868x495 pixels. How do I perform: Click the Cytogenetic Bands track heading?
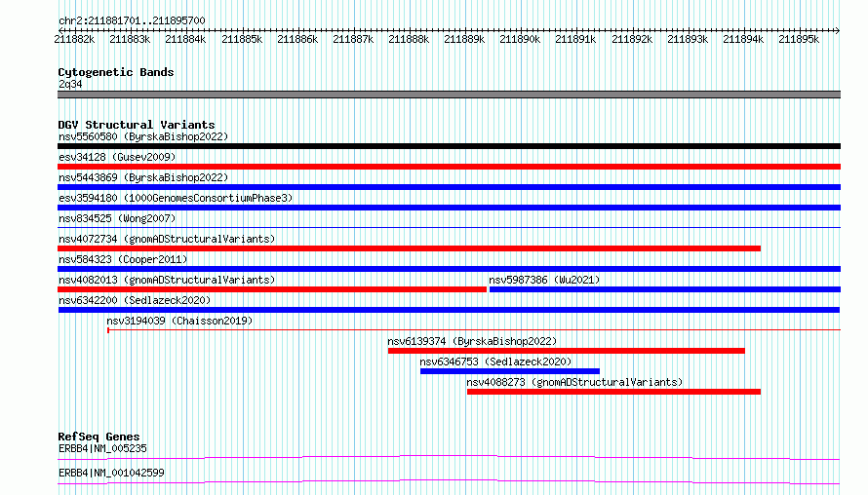coord(116,72)
